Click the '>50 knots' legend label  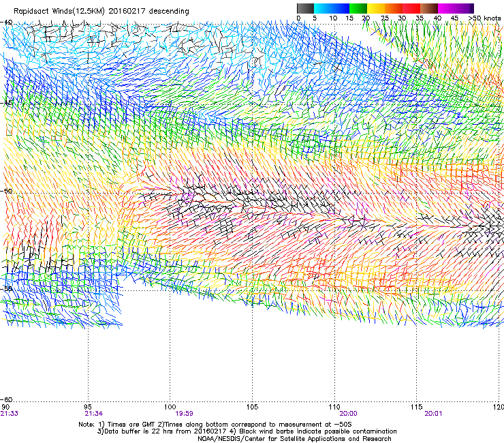point(485,18)
